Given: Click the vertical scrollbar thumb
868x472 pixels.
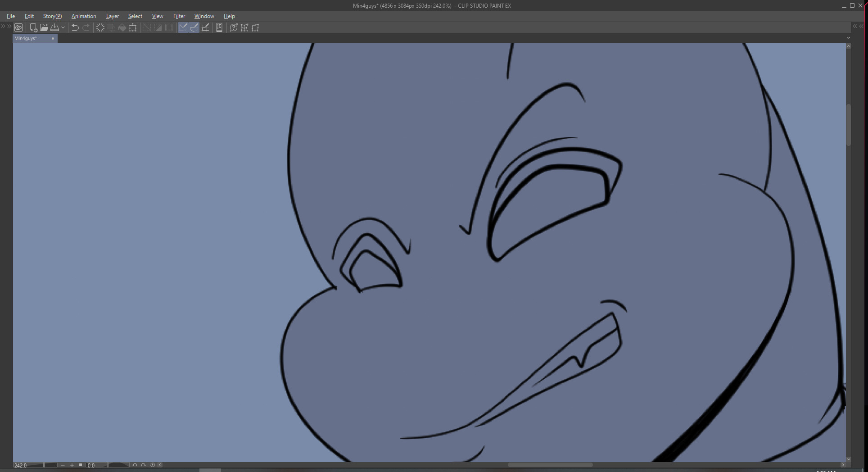Looking at the screenshot, I should click(x=849, y=125).
